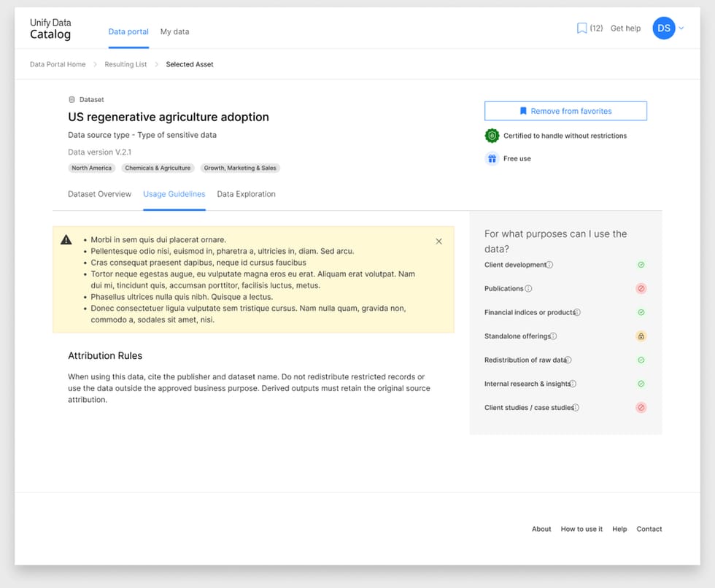
Task: Click green check status for Financial indices
Action: 641,312
